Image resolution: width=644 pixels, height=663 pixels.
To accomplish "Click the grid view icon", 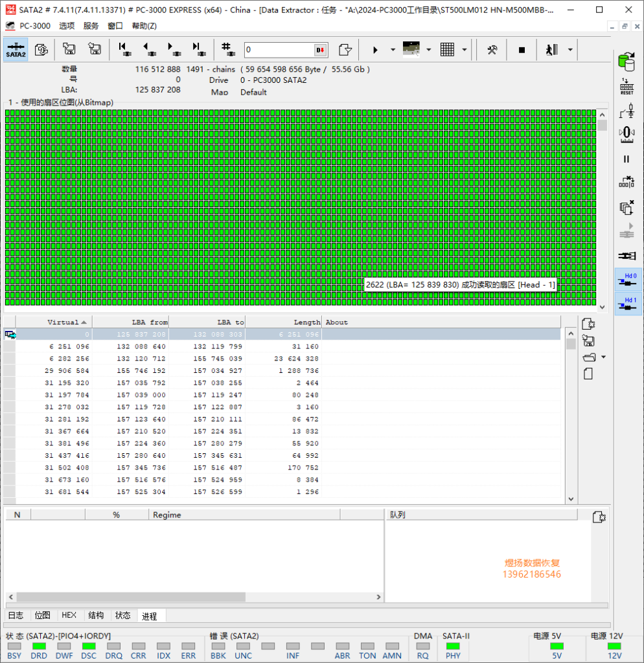I will [447, 49].
